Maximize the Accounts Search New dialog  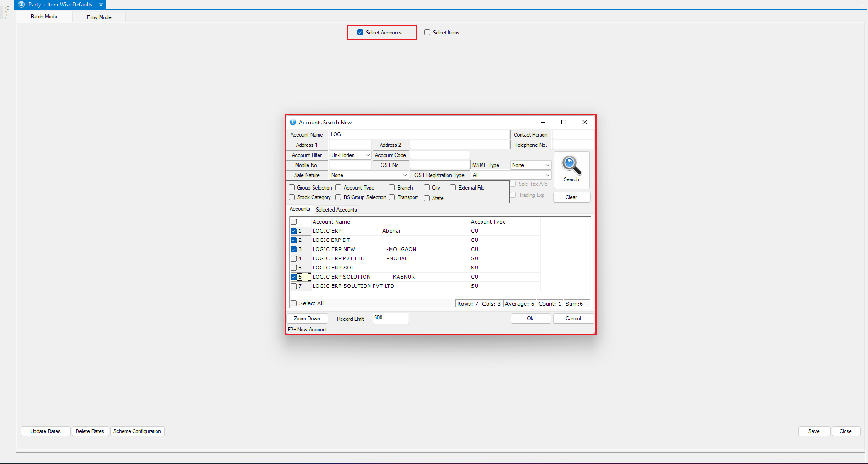[x=564, y=122]
